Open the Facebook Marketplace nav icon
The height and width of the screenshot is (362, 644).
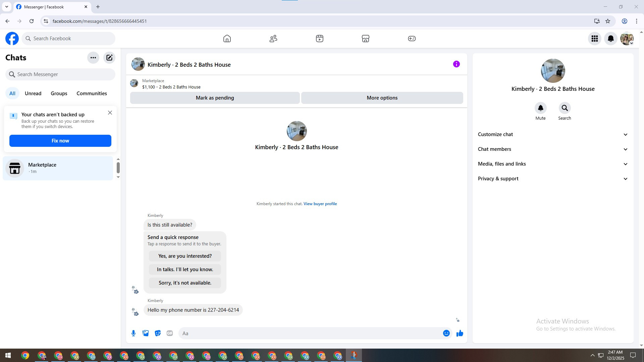366,39
